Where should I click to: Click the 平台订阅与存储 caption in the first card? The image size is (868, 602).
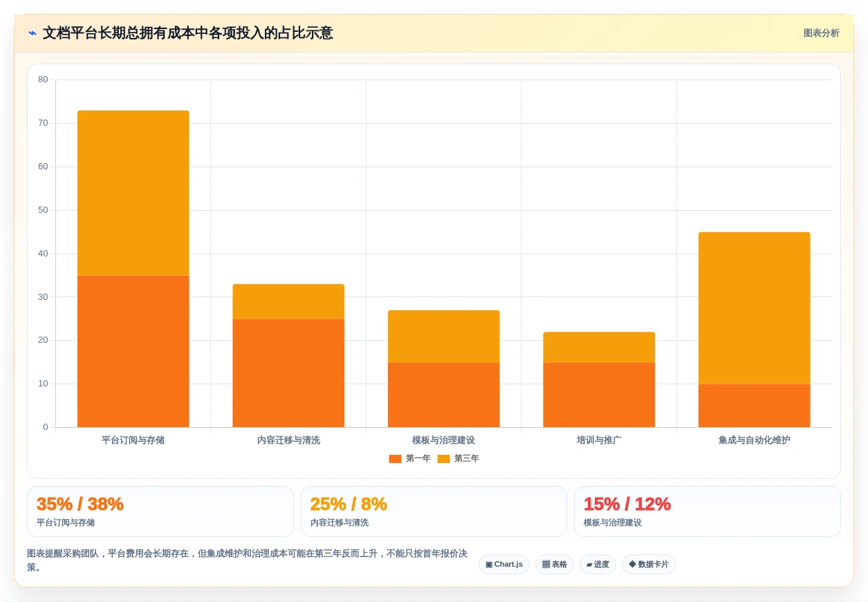pos(66,523)
